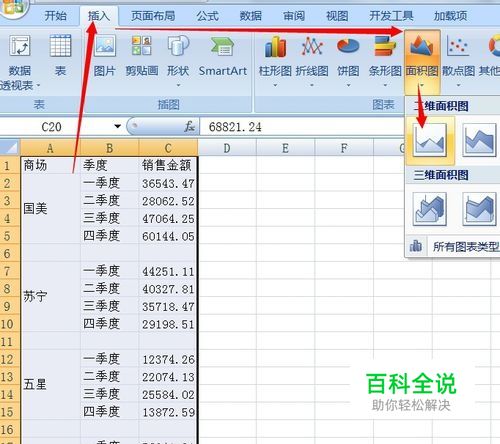
Task: Select row 6 header
Action: [10, 253]
